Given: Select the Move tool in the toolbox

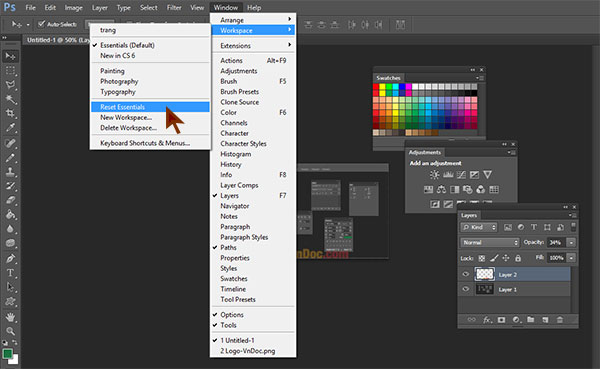Looking at the screenshot, I should click(x=10, y=57).
